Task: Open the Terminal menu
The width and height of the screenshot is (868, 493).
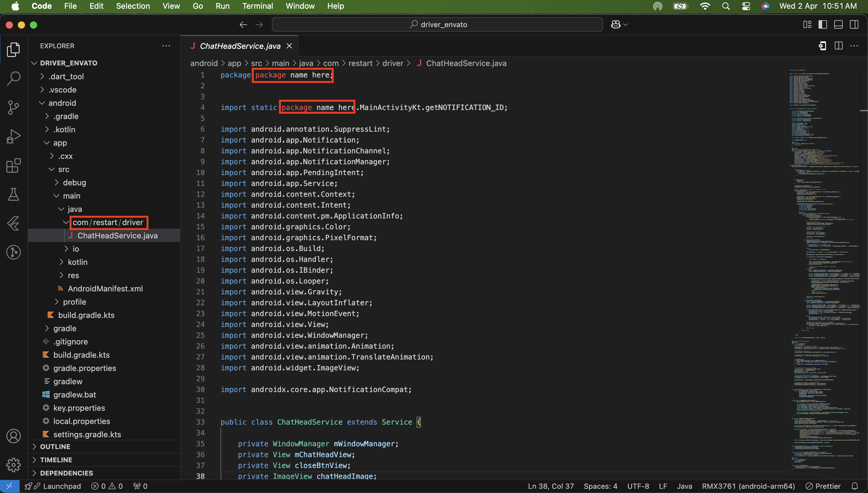Action: [257, 6]
